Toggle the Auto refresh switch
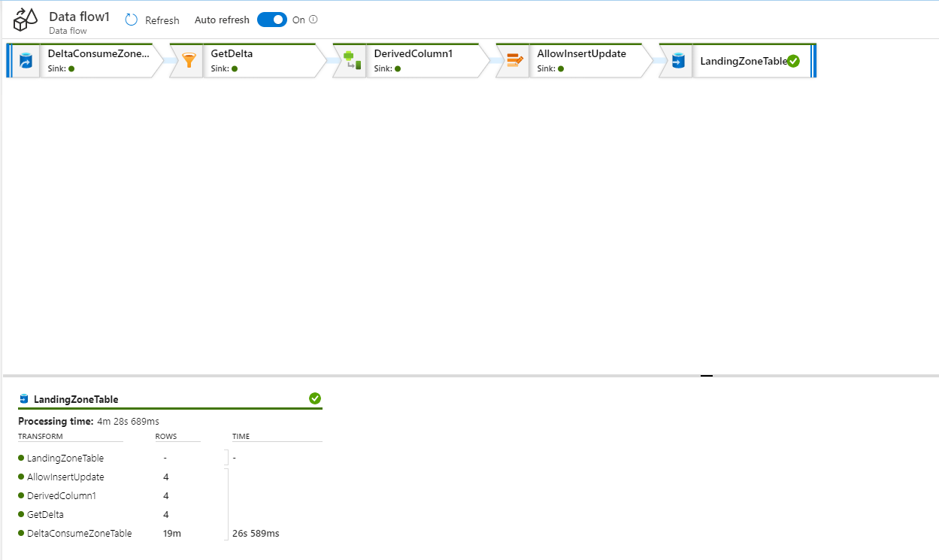The image size is (939, 560). 272,20
